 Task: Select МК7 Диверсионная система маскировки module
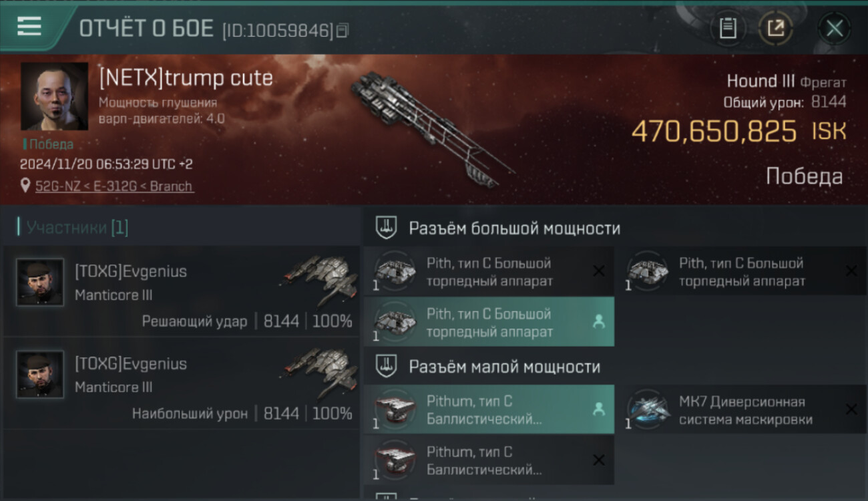(742, 410)
